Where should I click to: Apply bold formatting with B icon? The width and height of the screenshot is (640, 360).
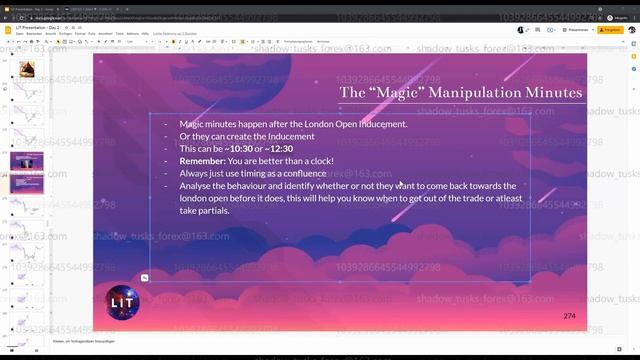[173, 42]
